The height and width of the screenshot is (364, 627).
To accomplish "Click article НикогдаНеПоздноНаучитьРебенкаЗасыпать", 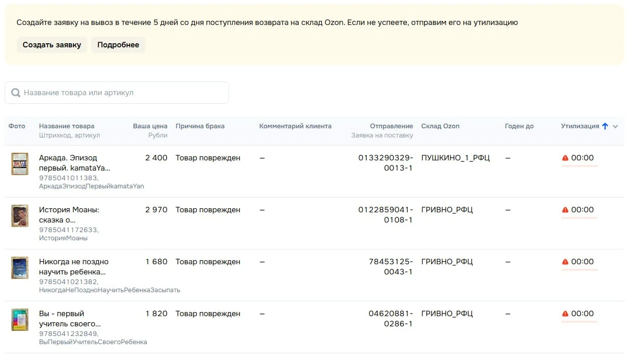I will point(110,290).
